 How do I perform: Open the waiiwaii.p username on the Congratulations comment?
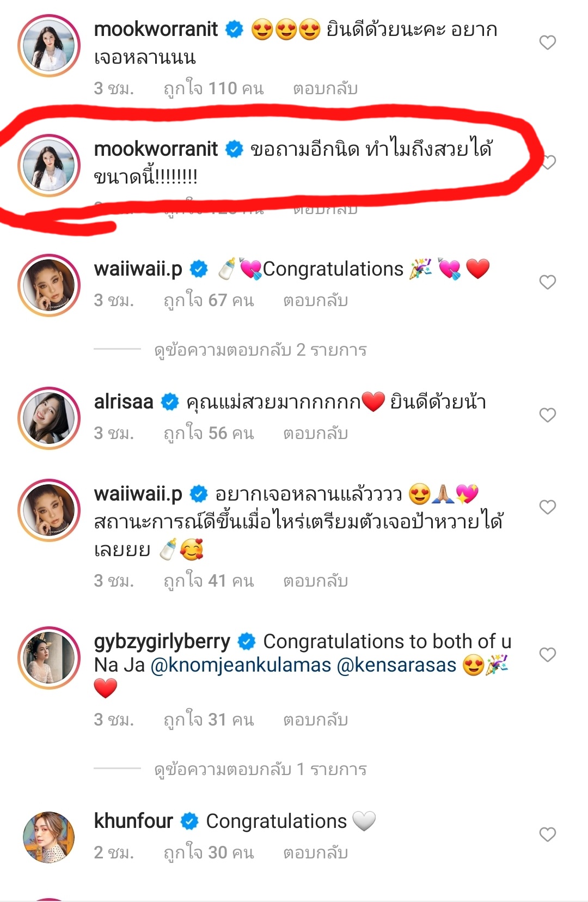point(138,269)
